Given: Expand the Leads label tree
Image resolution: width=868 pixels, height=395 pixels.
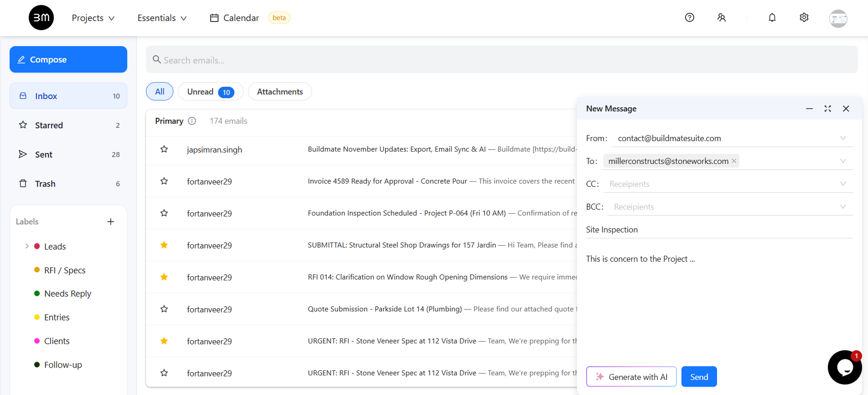Looking at the screenshot, I should click(27, 246).
